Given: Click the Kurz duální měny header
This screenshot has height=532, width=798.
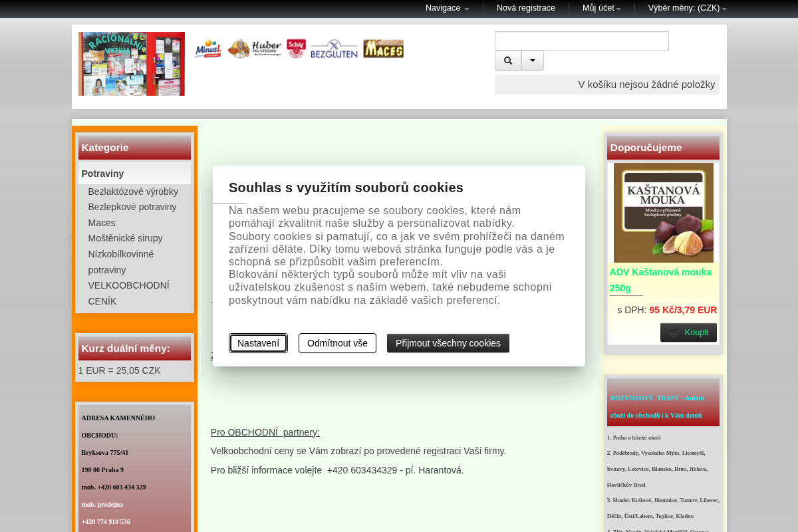Looking at the screenshot, I should pyautogui.click(x=134, y=348).
